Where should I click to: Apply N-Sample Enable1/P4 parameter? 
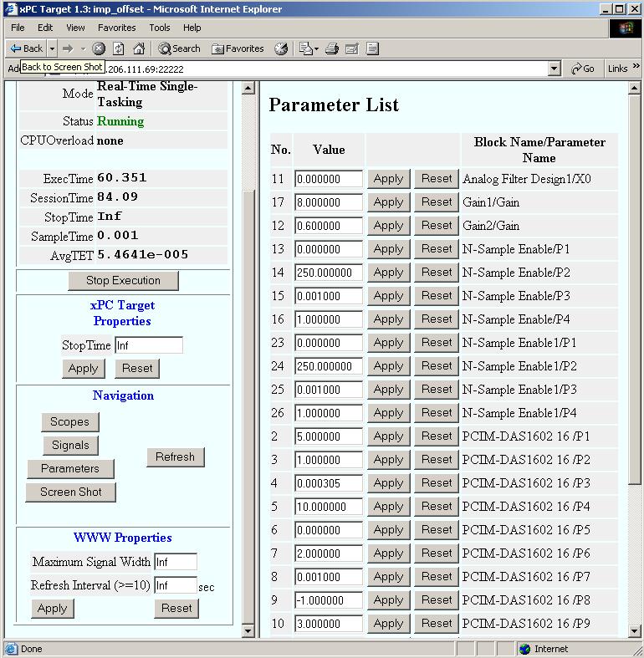389,413
